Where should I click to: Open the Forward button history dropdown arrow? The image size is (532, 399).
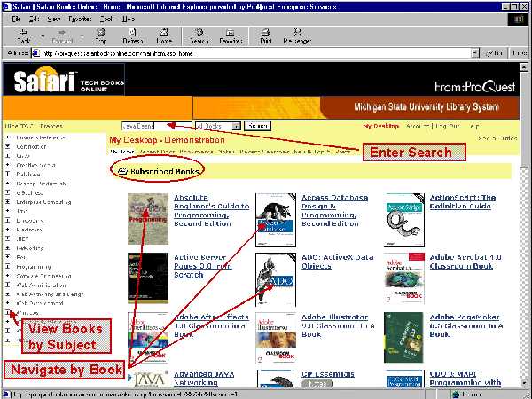(x=82, y=36)
